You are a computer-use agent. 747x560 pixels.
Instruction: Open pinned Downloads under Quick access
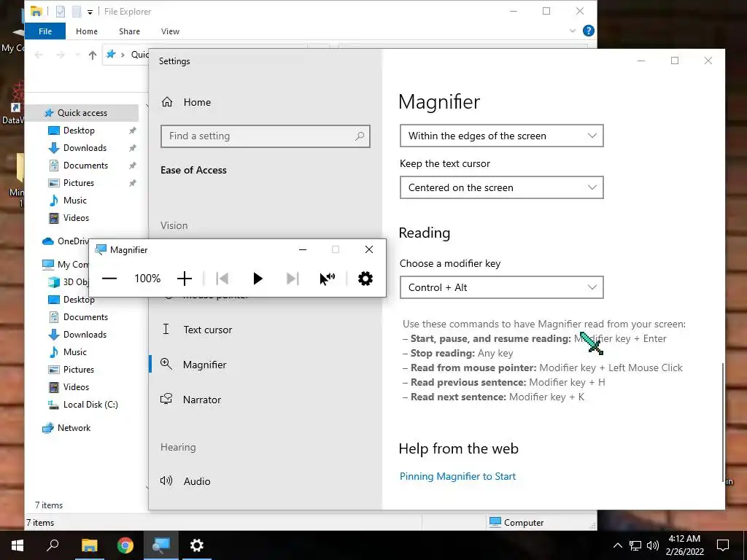[x=85, y=148]
